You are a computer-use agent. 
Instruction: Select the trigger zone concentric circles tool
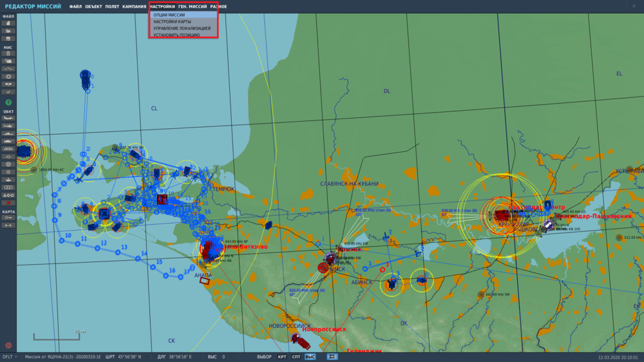click(x=8, y=164)
